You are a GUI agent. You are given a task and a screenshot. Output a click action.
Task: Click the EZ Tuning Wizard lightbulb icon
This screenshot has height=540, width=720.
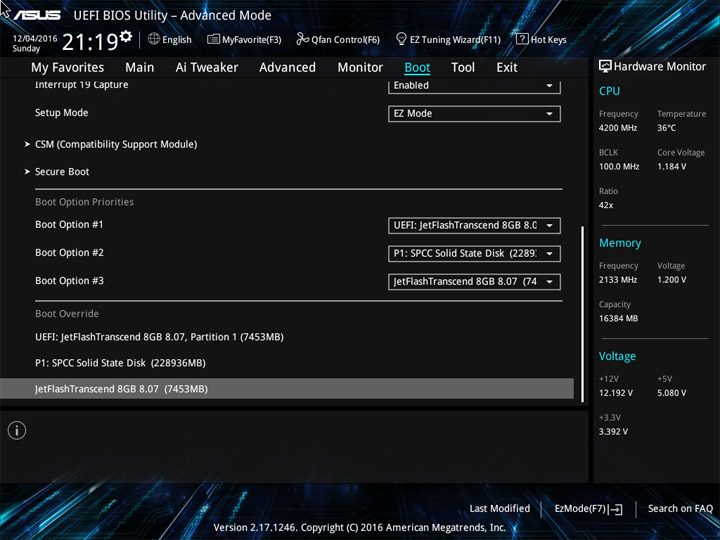[x=401, y=39]
